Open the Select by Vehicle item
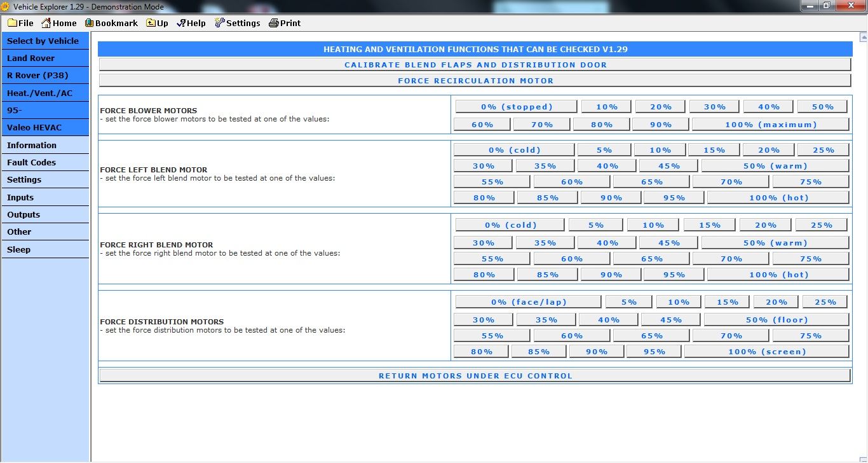The image size is (868, 463). (x=45, y=41)
